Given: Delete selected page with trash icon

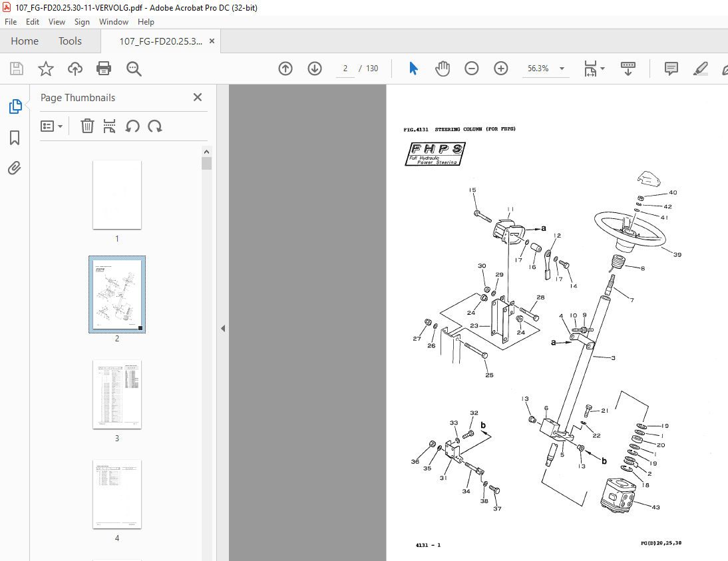Looking at the screenshot, I should pos(87,126).
